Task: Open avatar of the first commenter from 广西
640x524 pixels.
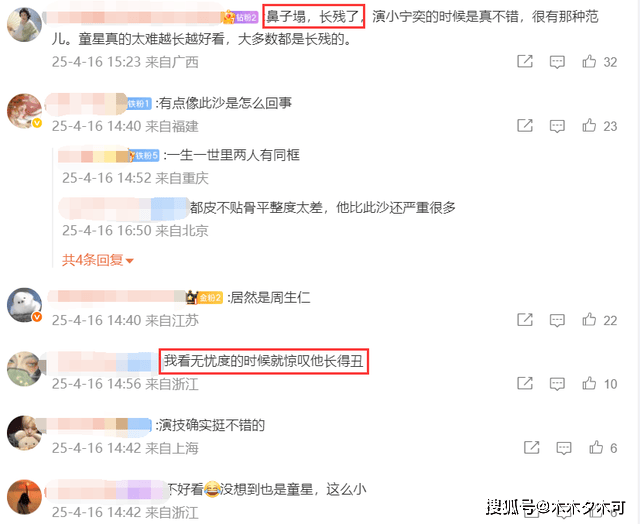Action: point(24,24)
